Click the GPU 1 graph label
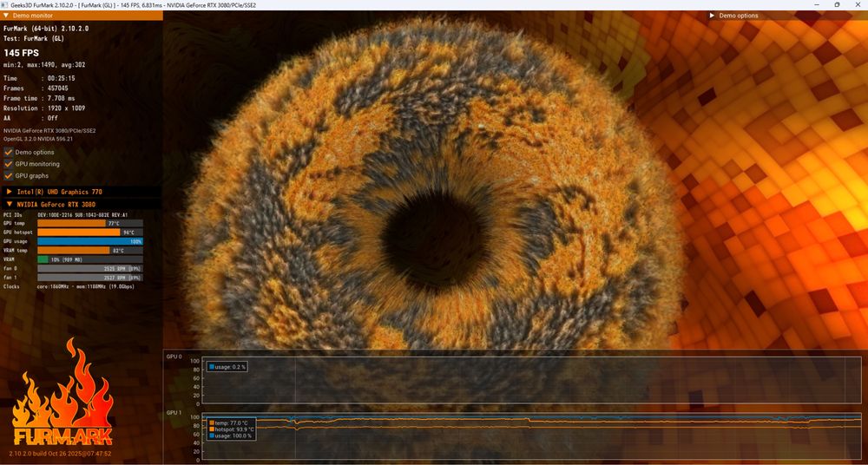The height and width of the screenshot is (465, 868). (174, 413)
